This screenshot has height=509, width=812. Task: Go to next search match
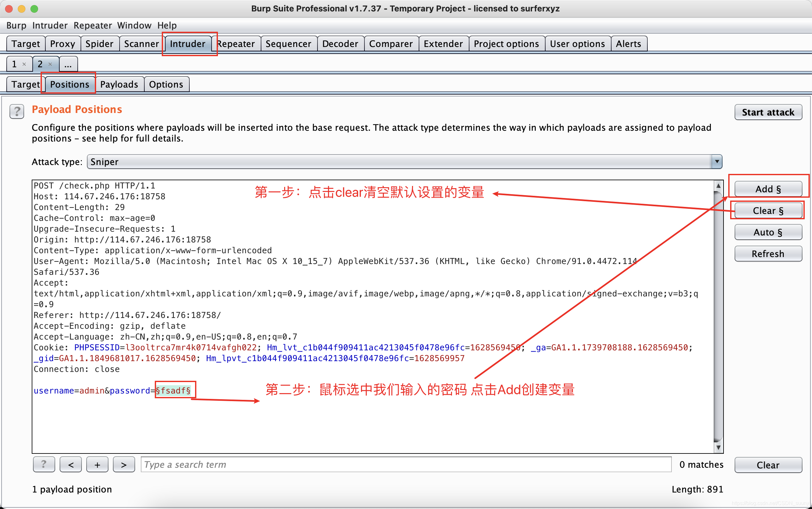click(124, 465)
